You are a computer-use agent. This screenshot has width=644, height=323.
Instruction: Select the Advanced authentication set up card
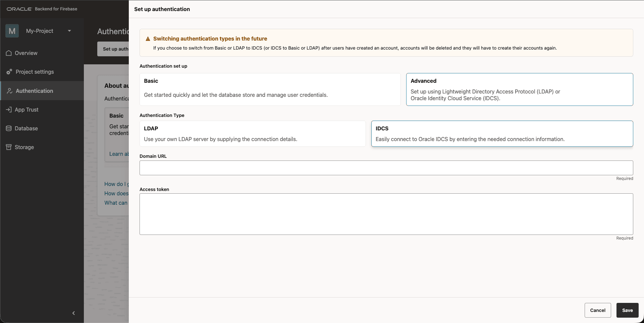520,89
